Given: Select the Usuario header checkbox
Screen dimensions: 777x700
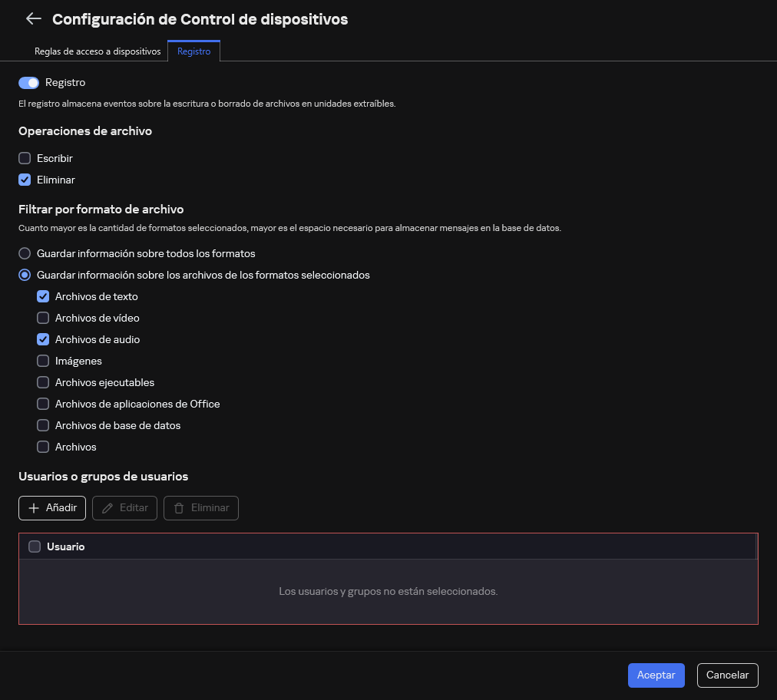Looking at the screenshot, I should tap(35, 546).
